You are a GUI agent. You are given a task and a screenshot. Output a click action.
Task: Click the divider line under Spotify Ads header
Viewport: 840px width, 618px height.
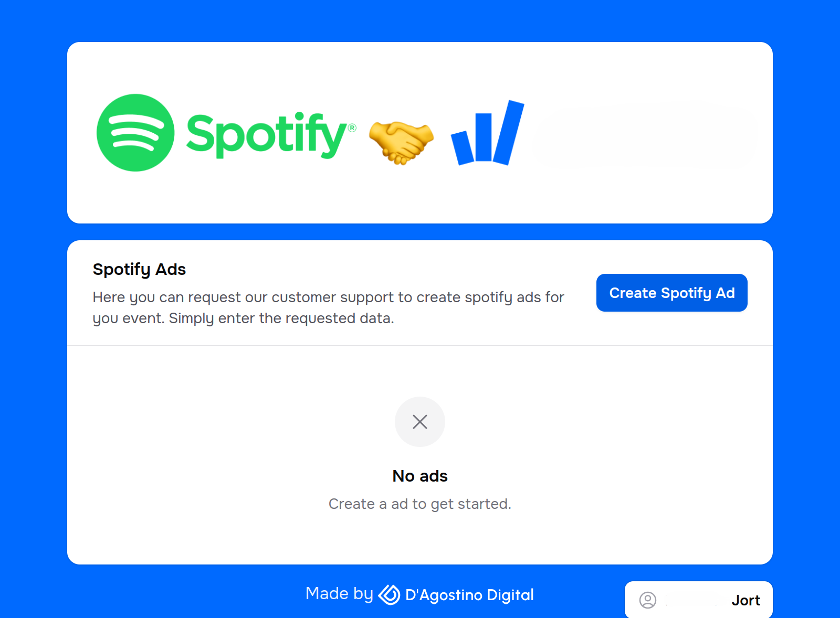(420, 346)
